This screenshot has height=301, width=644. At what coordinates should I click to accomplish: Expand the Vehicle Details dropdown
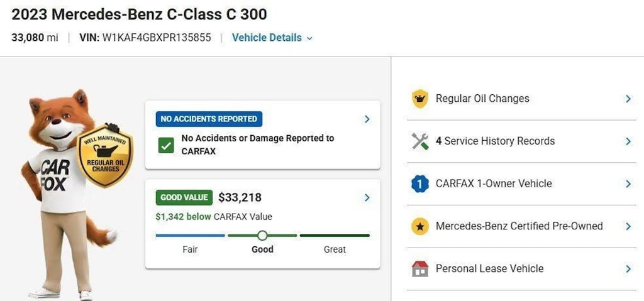pos(272,38)
